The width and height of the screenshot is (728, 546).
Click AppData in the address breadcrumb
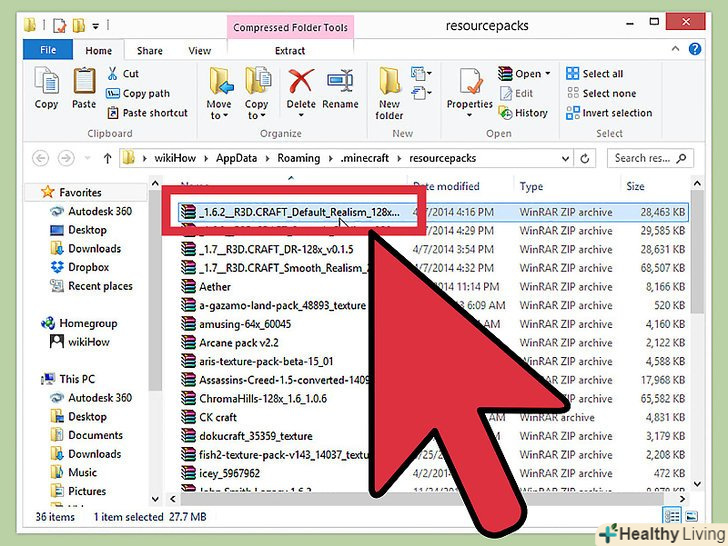pyautogui.click(x=236, y=158)
